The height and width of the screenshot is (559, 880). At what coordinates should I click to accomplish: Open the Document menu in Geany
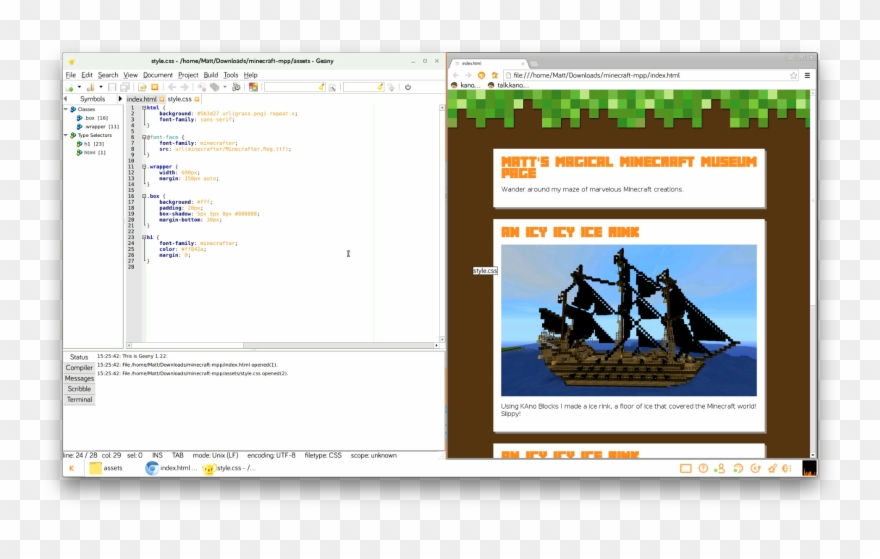(x=158, y=75)
